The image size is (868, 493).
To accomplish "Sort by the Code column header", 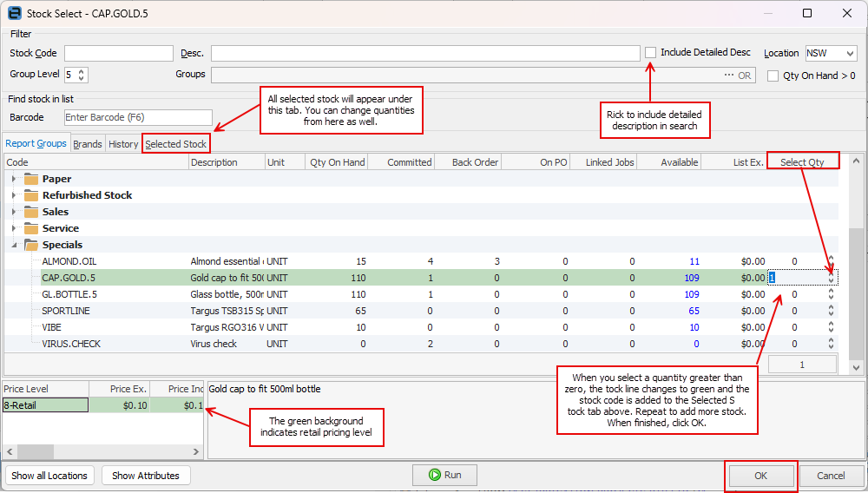I will 96,162.
